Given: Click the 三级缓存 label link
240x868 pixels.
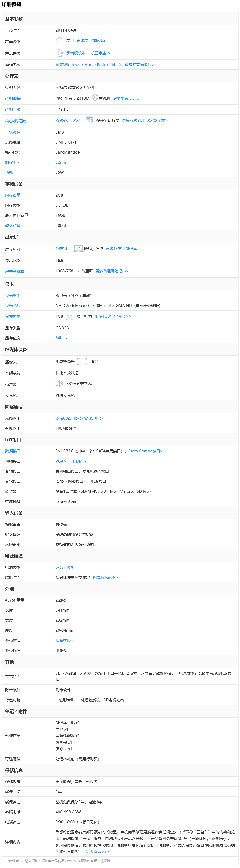Looking at the screenshot, I should tap(13, 132).
